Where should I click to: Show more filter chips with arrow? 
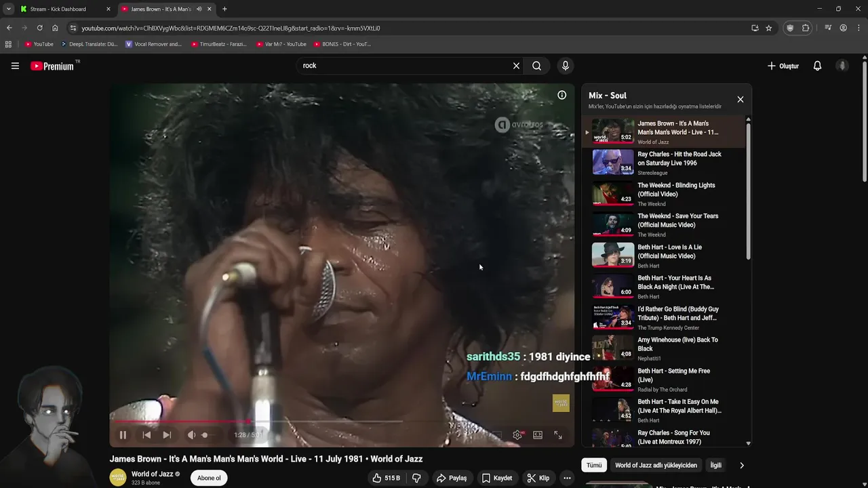click(x=741, y=466)
